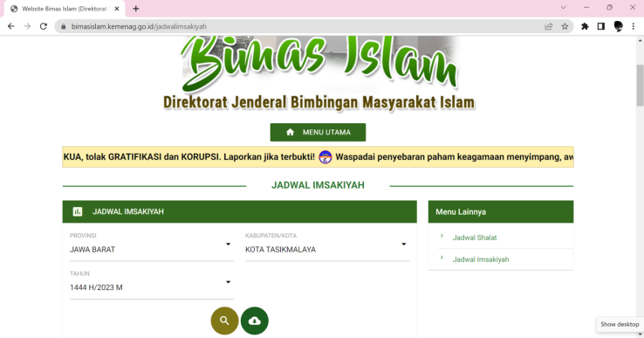
Task: Click the chart icon in Jadwal Imsakiyah header
Action: pos(77,211)
